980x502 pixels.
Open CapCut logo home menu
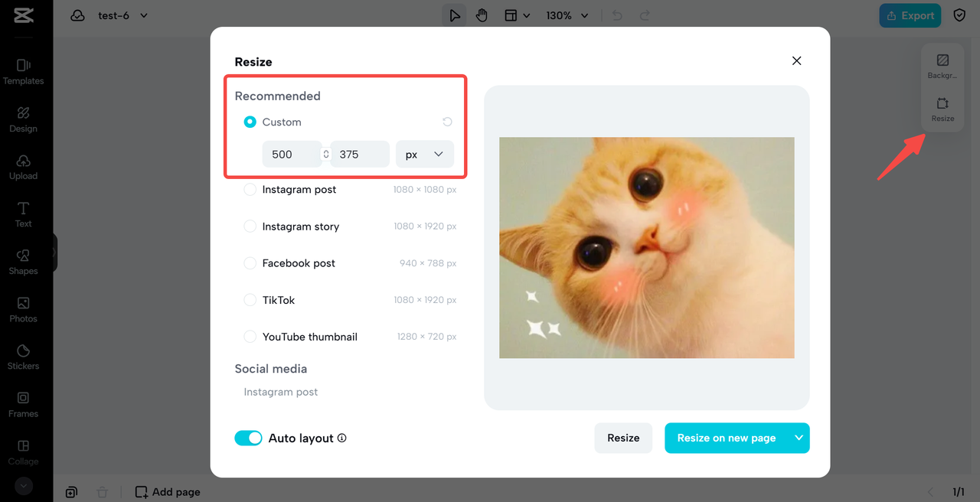tap(23, 15)
